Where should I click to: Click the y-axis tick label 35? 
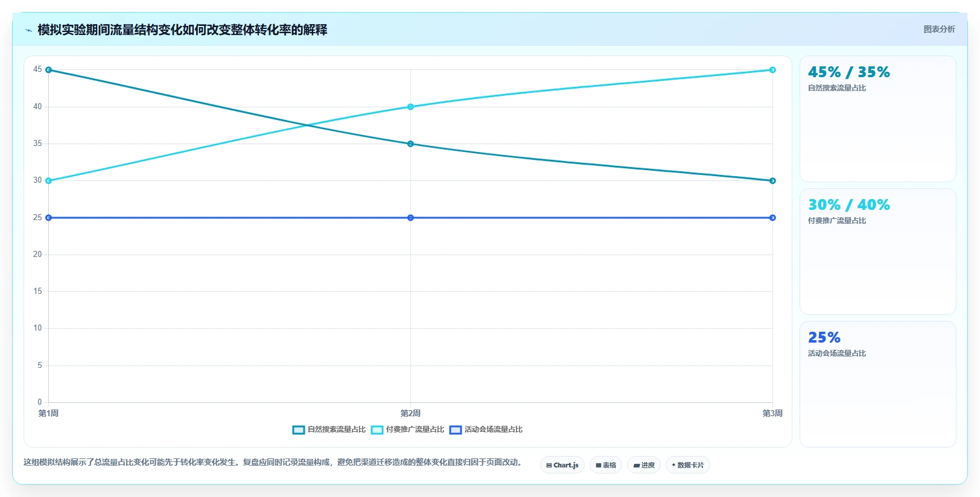pyautogui.click(x=37, y=144)
